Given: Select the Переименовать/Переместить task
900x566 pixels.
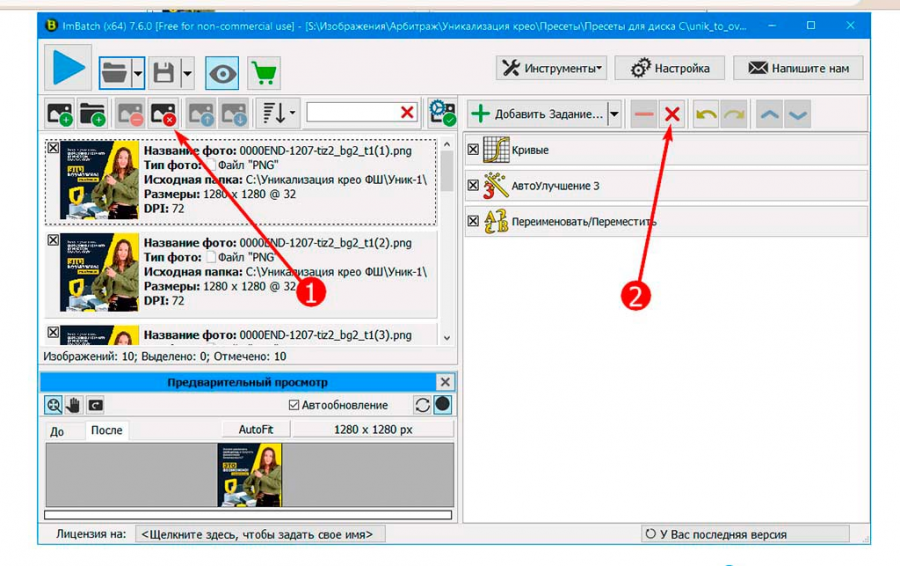Looking at the screenshot, I should (x=666, y=221).
